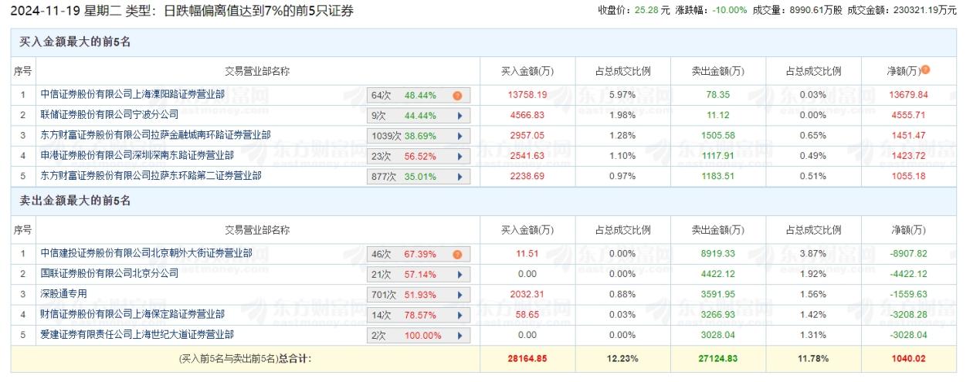Image resolution: width=980 pixels, height=382 pixels.
Task: Click blue arrow icon in 联储证券 row
Action: coord(459,116)
